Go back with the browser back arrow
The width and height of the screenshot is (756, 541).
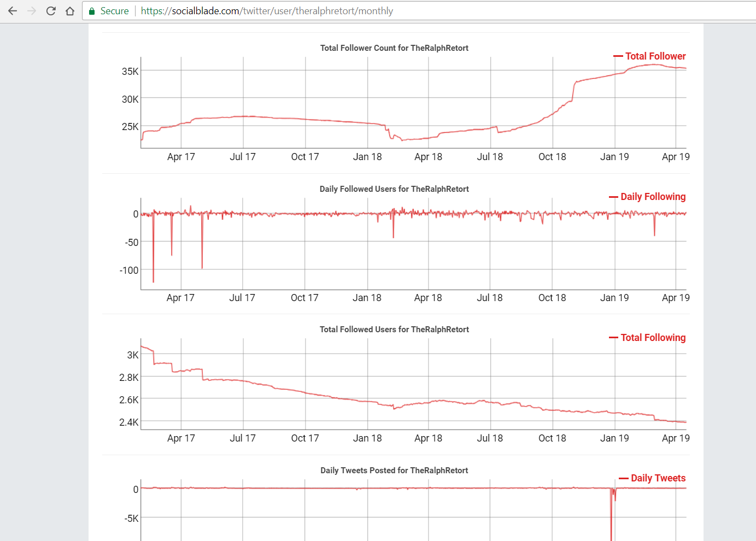coord(13,11)
